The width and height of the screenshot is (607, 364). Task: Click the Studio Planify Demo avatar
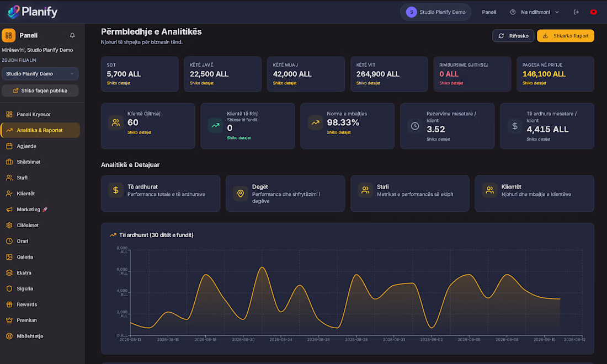411,12
